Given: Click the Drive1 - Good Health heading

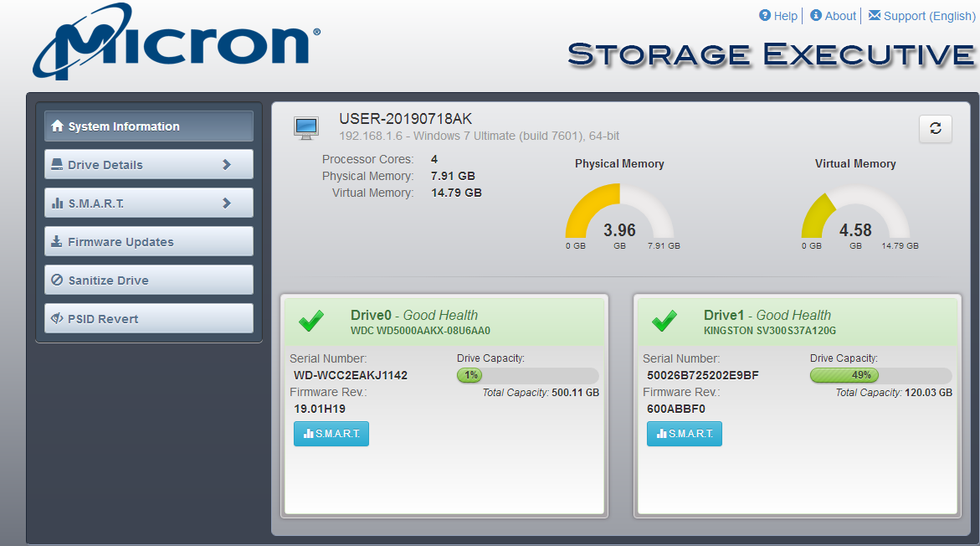Looking at the screenshot, I should tap(767, 315).
